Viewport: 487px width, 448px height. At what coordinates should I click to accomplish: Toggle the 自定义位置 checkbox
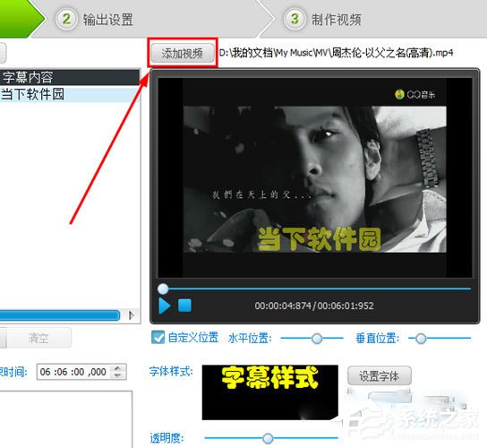pos(158,338)
